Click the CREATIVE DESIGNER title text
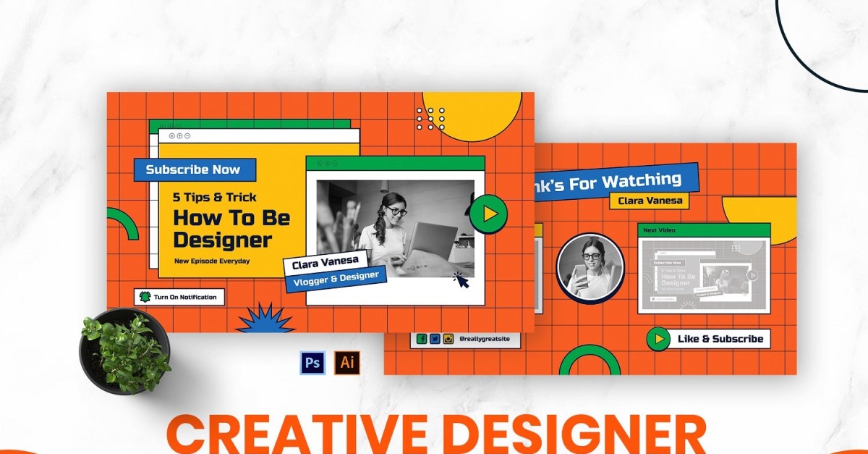Image resolution: width=868 pixels, height=454 pixels. 436,433
